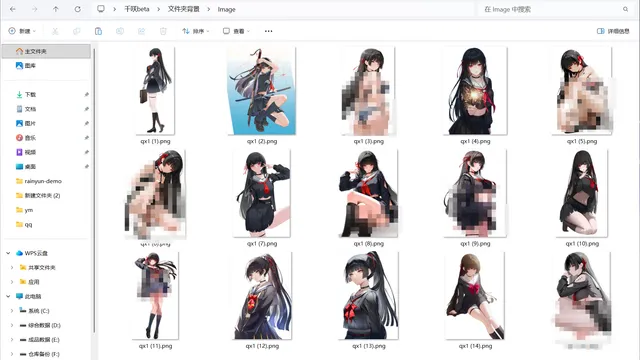
Task: Navigate to 千玖beta in breadcrumb
Action: pyautogui.click(x=137, y=9)
